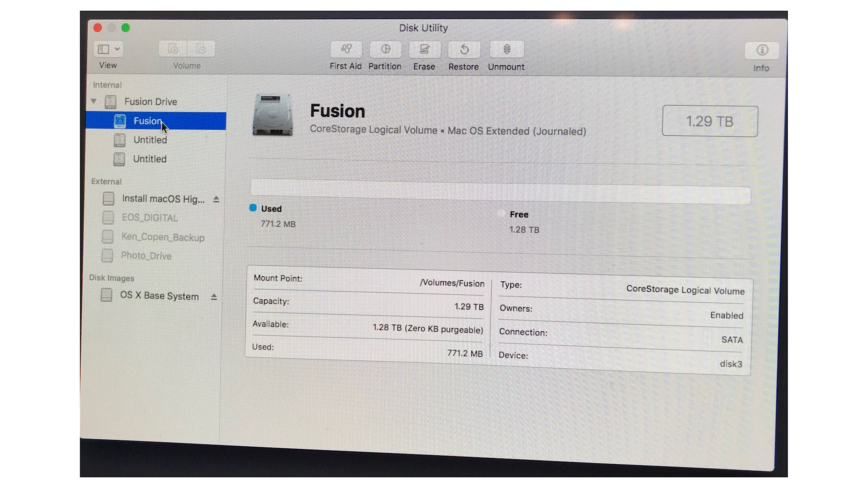Click the large Fusion hard drive icon
The image size is (868, 488).
coord(273,115)
